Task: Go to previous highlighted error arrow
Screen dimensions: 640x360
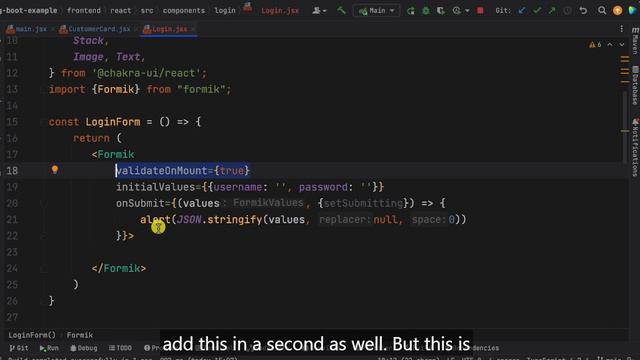Action: [610, 44]
